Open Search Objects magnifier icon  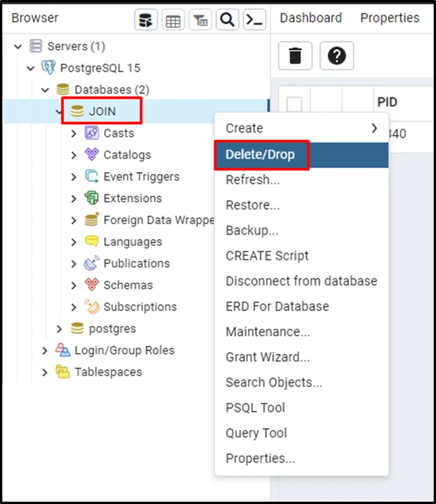[228, 20]
